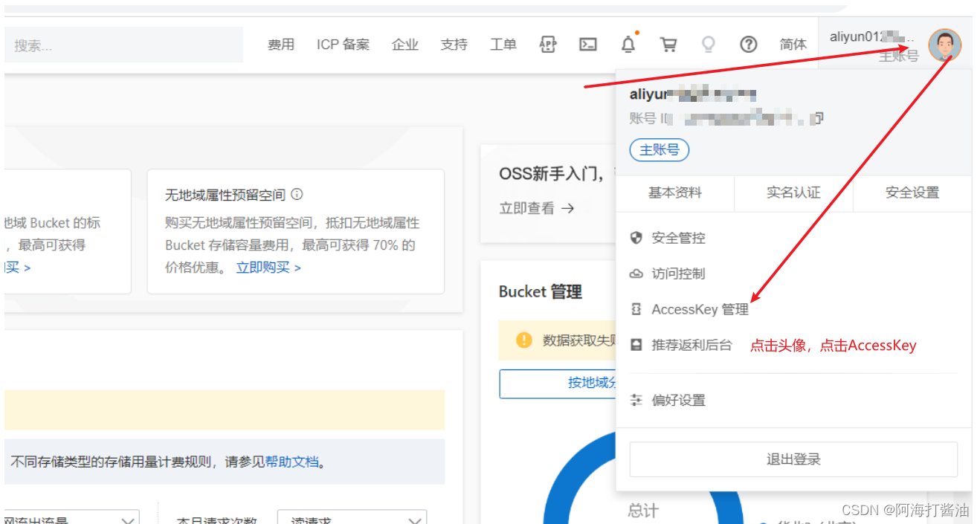Open notifications via the bell icon
This screenshot has width=980, height=524.
628,45
